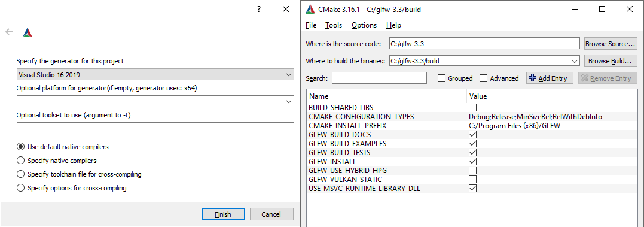The image size is (644, 227).
Task: Uncheck the GLFW_BUILD_DOCS checkbox
Action: point(473,135)
